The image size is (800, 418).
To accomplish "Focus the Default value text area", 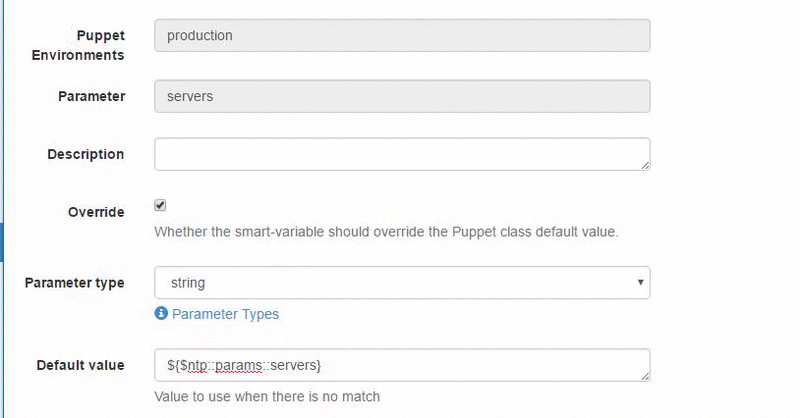I will click(402, 364).
